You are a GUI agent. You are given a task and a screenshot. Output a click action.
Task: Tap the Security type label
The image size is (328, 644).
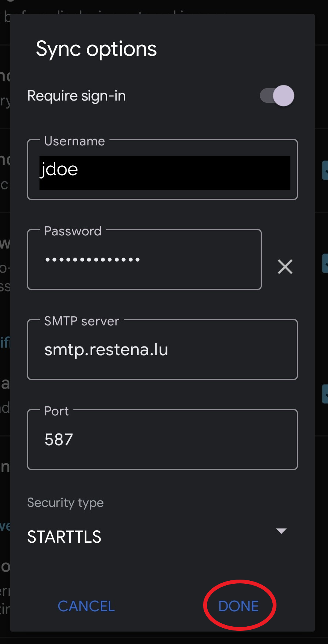(x=65, y=503)
